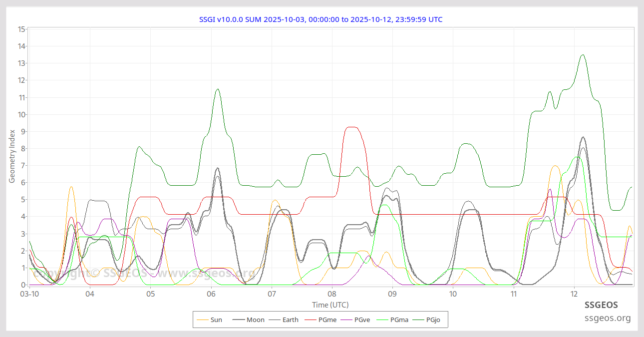Screen dimensions: 644x337
Task: Hide the PGjo series via its legend entry
Action: point(433,320)
